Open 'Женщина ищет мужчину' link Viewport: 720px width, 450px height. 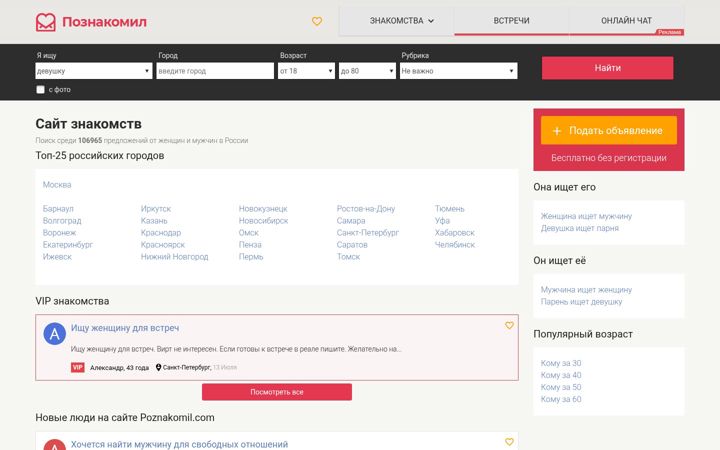click(586, 216)
